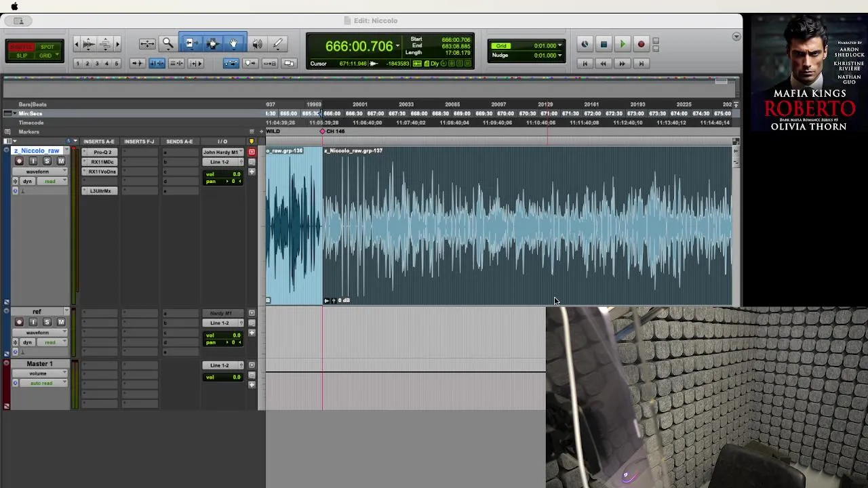Select the Zoomer tool
The height and width of the screenshot is (488, 868).
click(x=167, y=44)
